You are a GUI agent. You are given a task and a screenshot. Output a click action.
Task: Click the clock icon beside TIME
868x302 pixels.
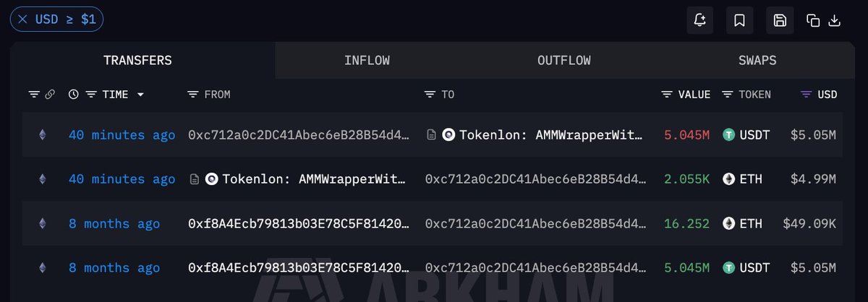point(74,95)
